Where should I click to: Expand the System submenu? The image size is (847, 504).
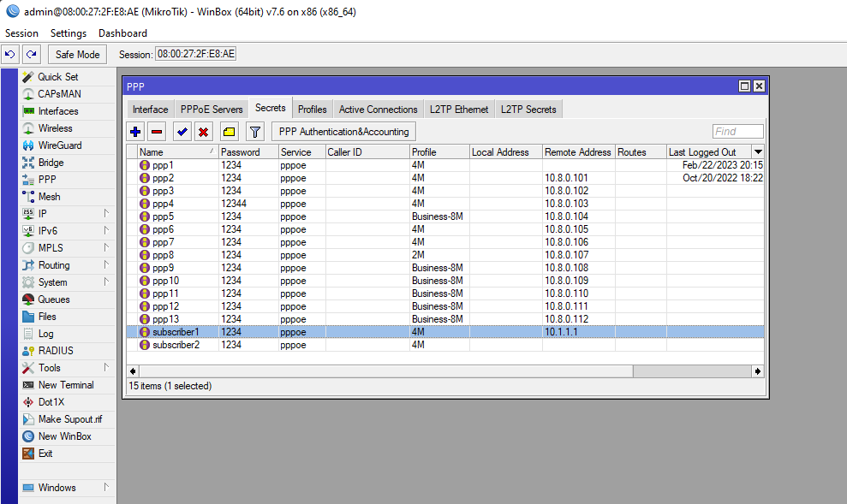pyautogui.click(x=68, y=282)
